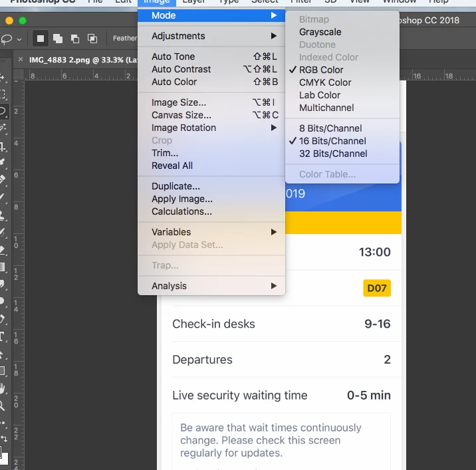Select the Eraser tool
The width and height of the screenshot is (476, 470).
[x=3, y=250]
